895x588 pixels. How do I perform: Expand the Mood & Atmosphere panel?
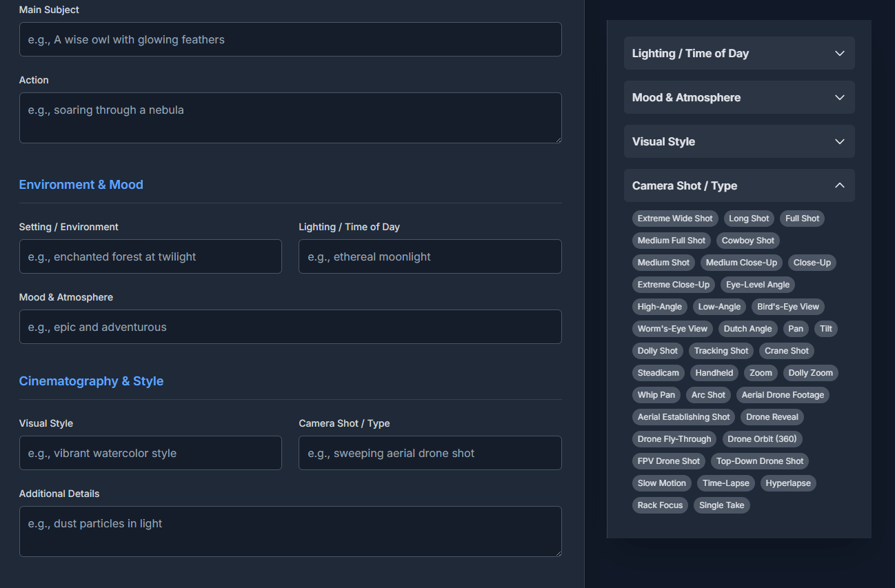[x=739, y=97]
